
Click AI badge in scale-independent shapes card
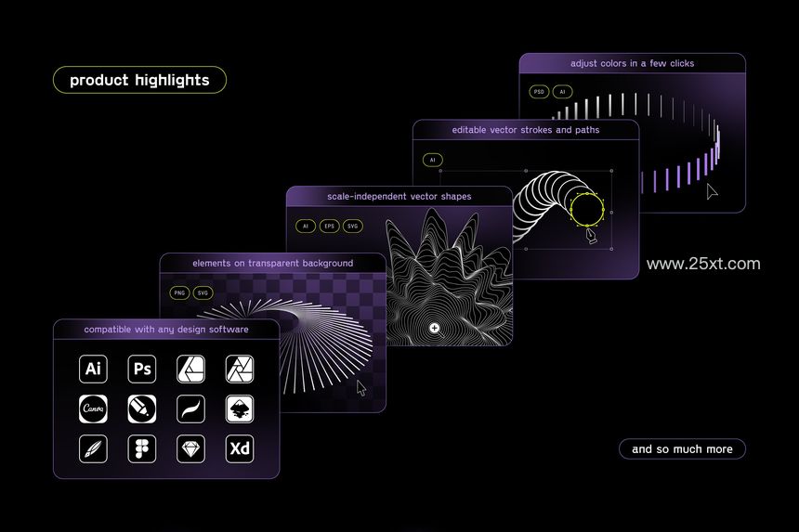tap(306, 226)
